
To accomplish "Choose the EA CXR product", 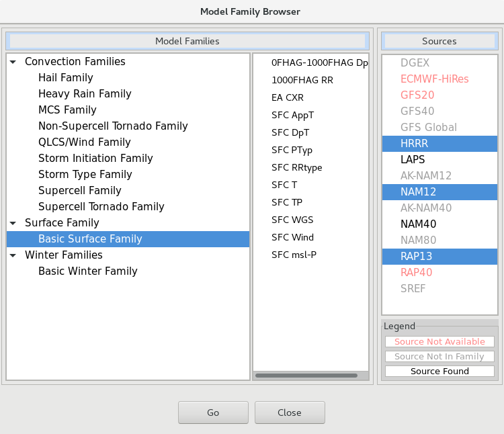I will 288,97.
